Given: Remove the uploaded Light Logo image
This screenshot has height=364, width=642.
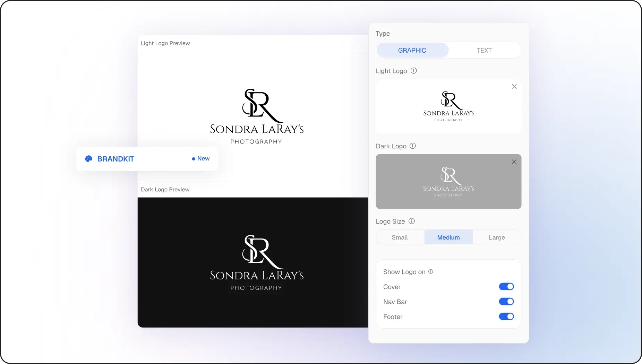Looking at the screenshot, I should pos(514,87).
